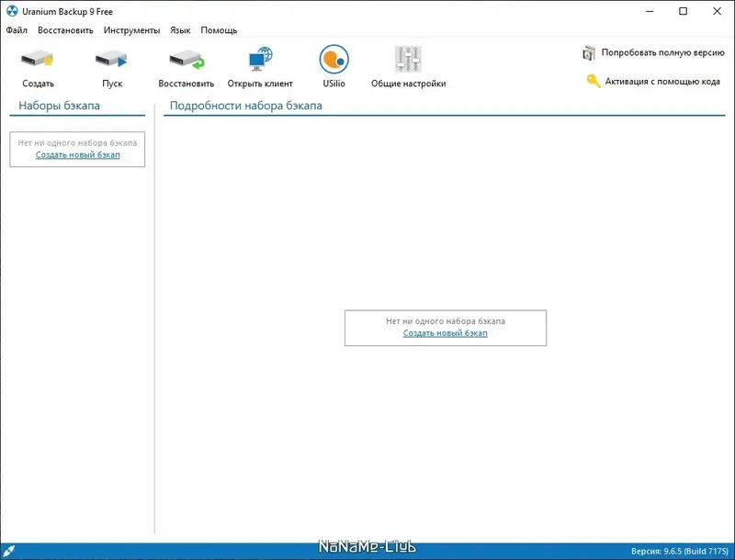The image size is (735, 560).
Task: Click the full version package icon
Action: point(589,53)
